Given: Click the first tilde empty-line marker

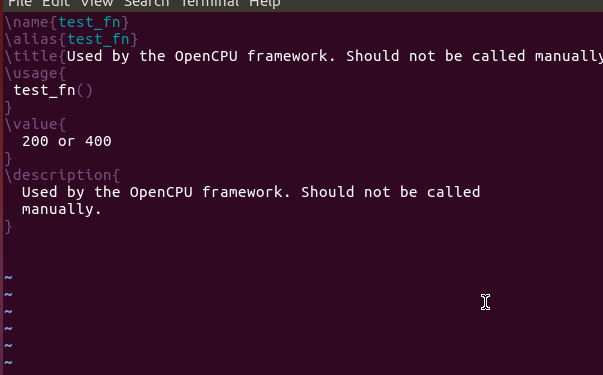Looking at the screenshot, I should coord(8,277).
